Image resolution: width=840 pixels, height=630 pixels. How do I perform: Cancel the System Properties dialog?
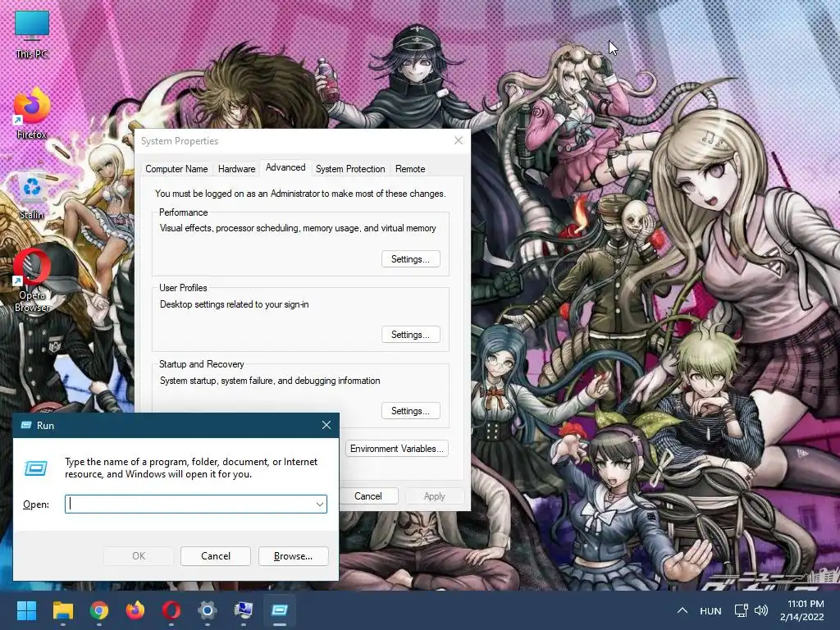(x=368, y=496)
